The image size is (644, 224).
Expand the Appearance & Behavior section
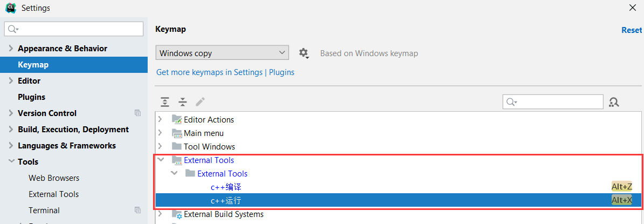[11, 49]
